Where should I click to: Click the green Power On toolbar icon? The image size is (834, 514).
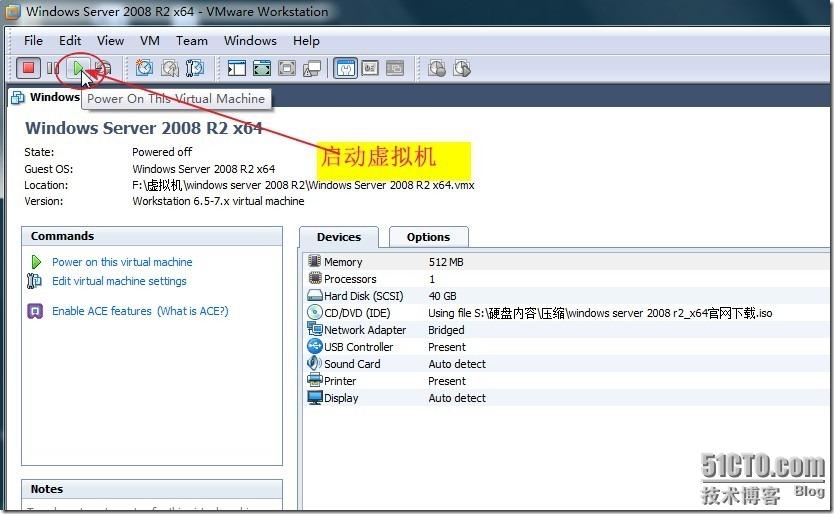78,68
